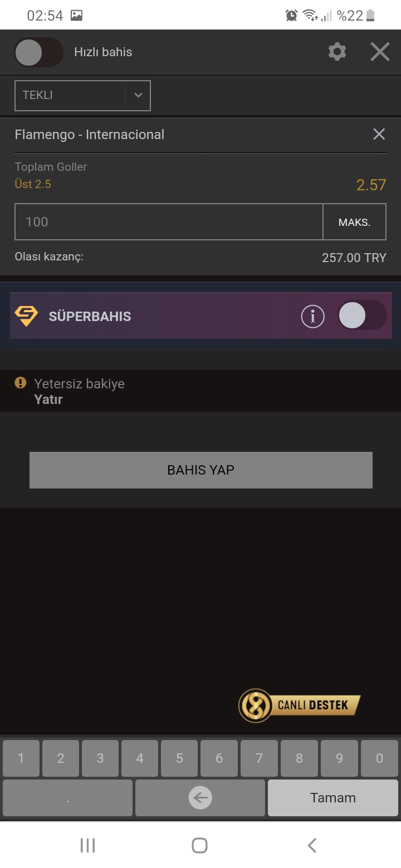
Task: Focus the stake amount input field
Action: tap(169, 222)
